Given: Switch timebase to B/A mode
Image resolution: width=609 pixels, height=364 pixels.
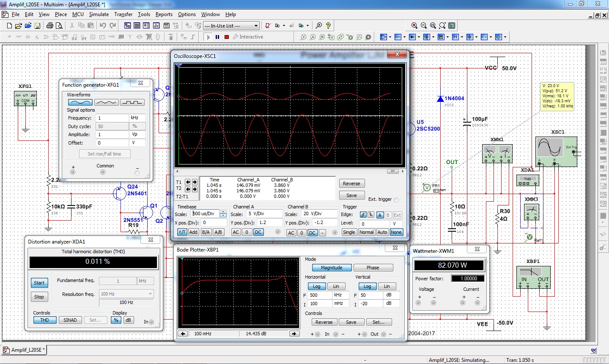Looking at the screenshot, I should (206, 232).
